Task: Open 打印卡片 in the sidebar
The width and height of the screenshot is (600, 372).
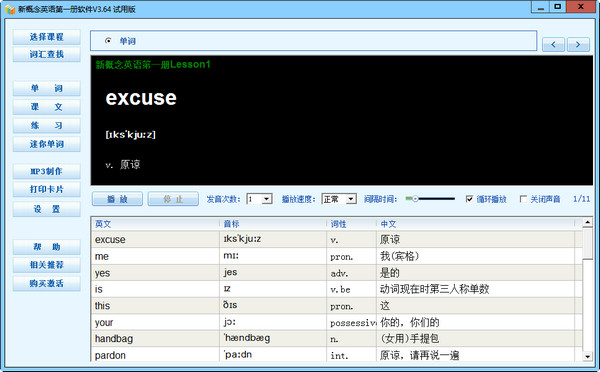Action: (x=47, y=189)
